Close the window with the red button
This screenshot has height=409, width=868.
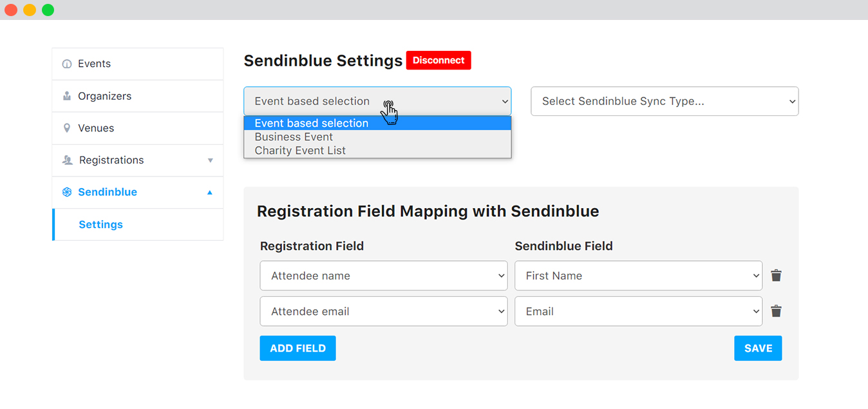11,10
